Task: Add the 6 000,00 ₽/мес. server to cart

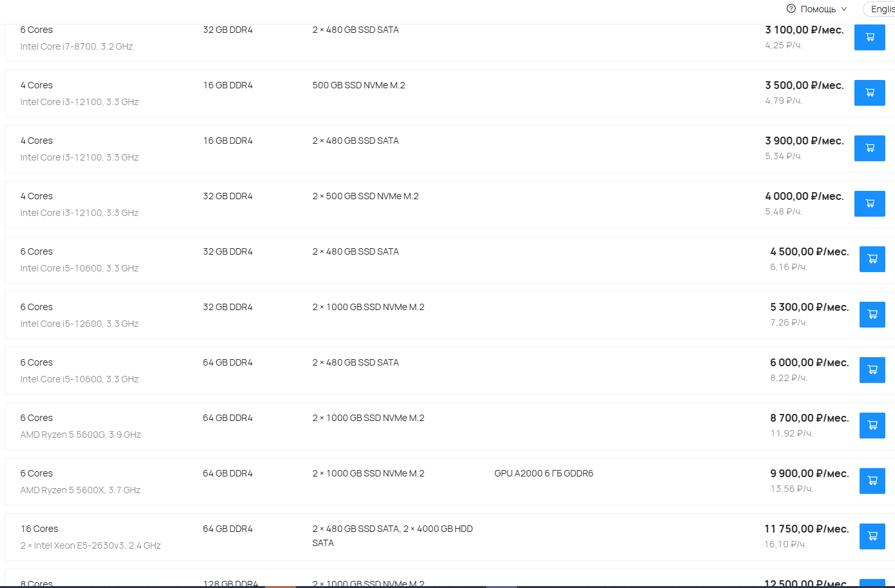Action: (872, 370)
